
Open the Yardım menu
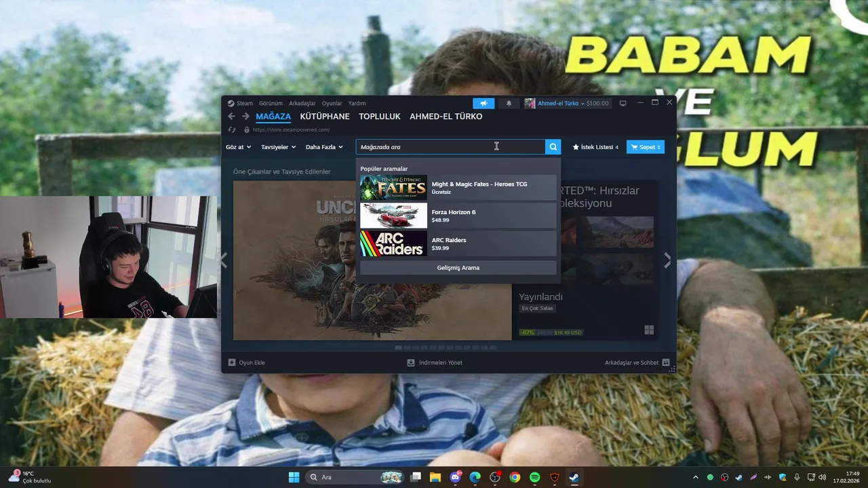coord(357,104)
